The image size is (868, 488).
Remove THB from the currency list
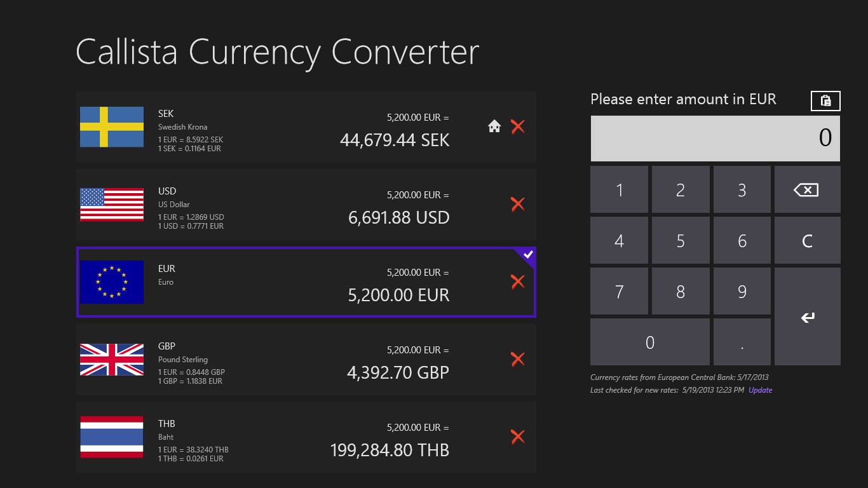point(517,437)
